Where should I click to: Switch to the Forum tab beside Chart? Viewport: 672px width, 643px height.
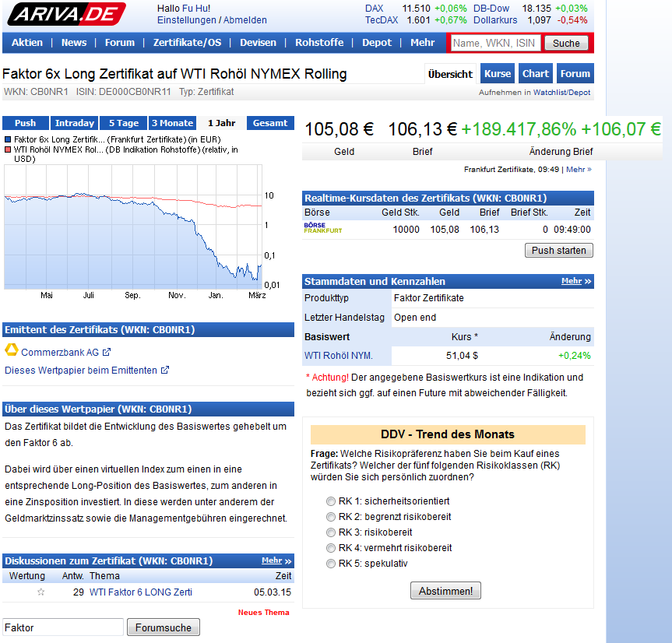pyautogui.click(x=575, y=73)
